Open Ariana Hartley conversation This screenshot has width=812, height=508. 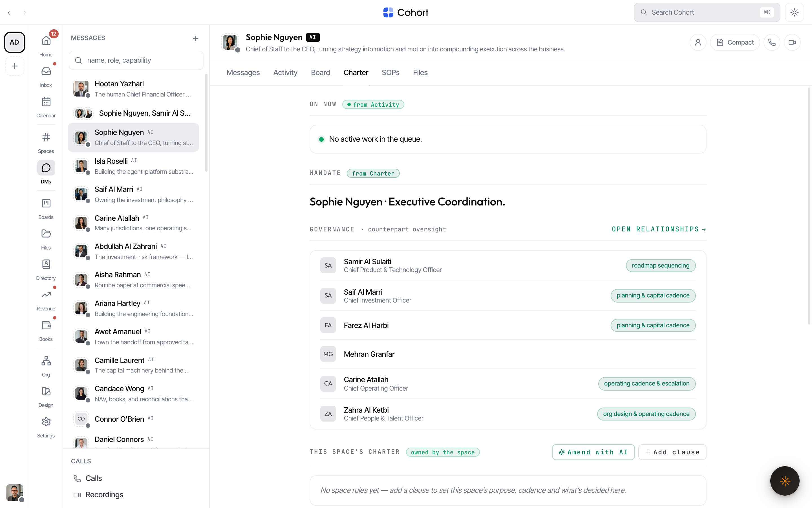[134, 308]
